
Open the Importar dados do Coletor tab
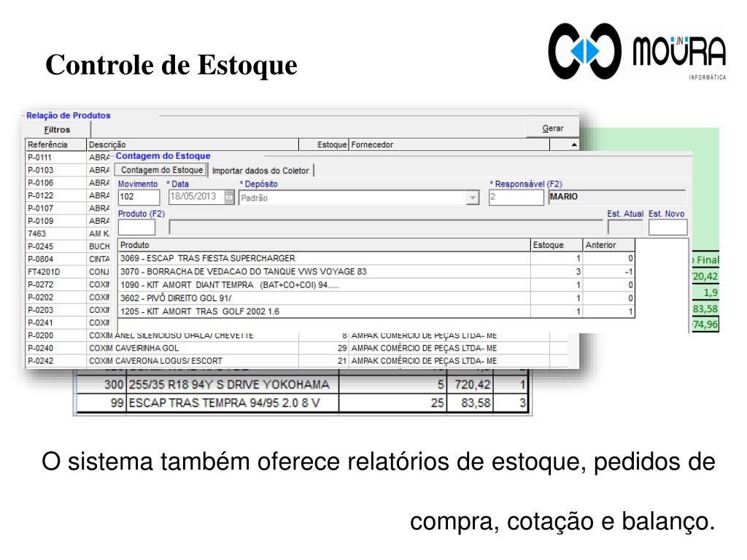[260, 171]
